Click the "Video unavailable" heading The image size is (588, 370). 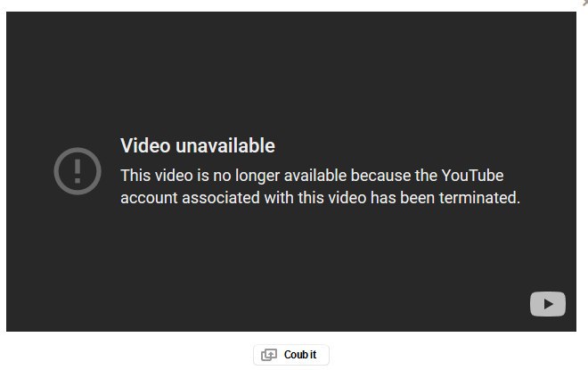coord(198,145)
